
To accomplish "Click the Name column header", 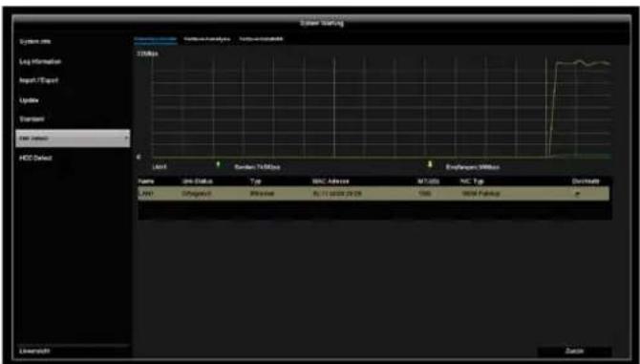I will point(145,182).
